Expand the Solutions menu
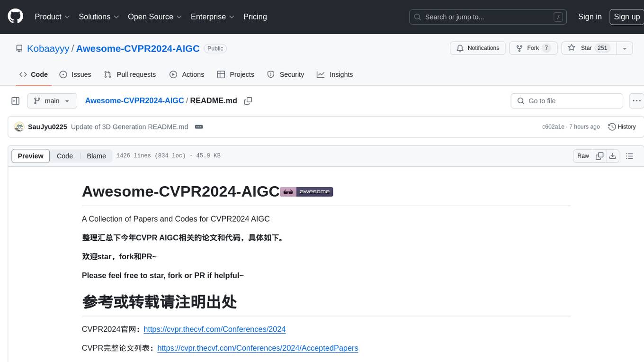The image size is (644, 362). pos(98,17)
